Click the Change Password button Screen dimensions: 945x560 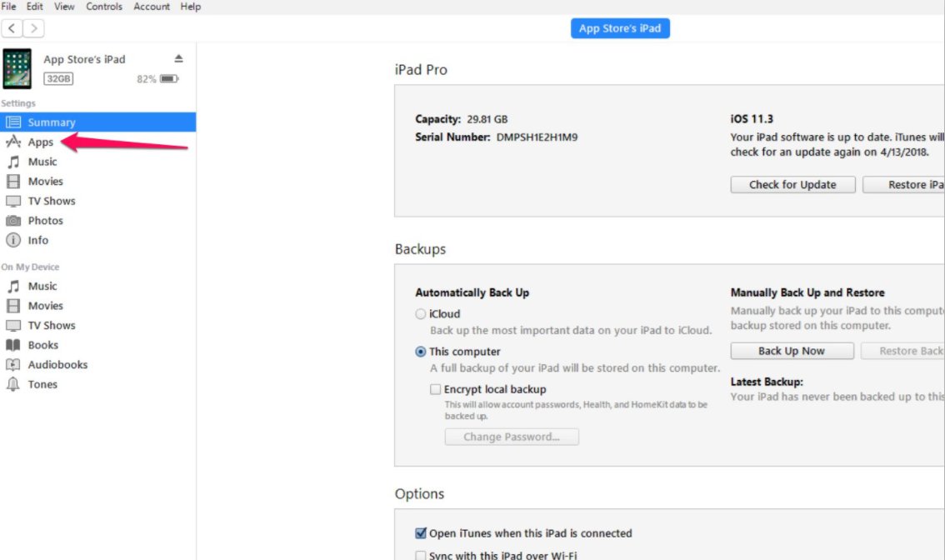point(512,437)
